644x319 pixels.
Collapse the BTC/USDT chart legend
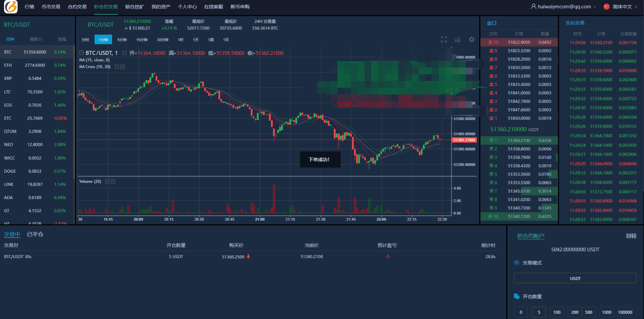click(x=81, y=53)
